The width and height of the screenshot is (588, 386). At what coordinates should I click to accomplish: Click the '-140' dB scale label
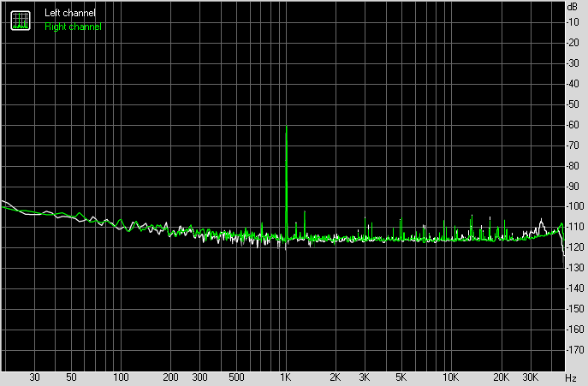(575, 288)
